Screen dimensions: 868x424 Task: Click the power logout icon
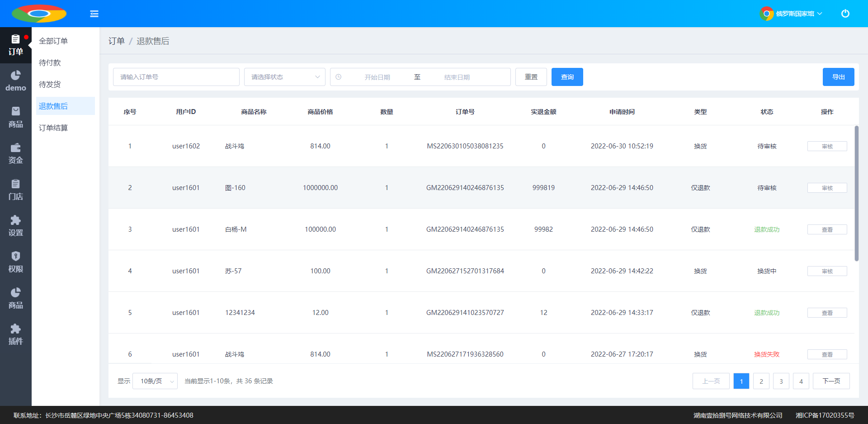coord(845,14)
